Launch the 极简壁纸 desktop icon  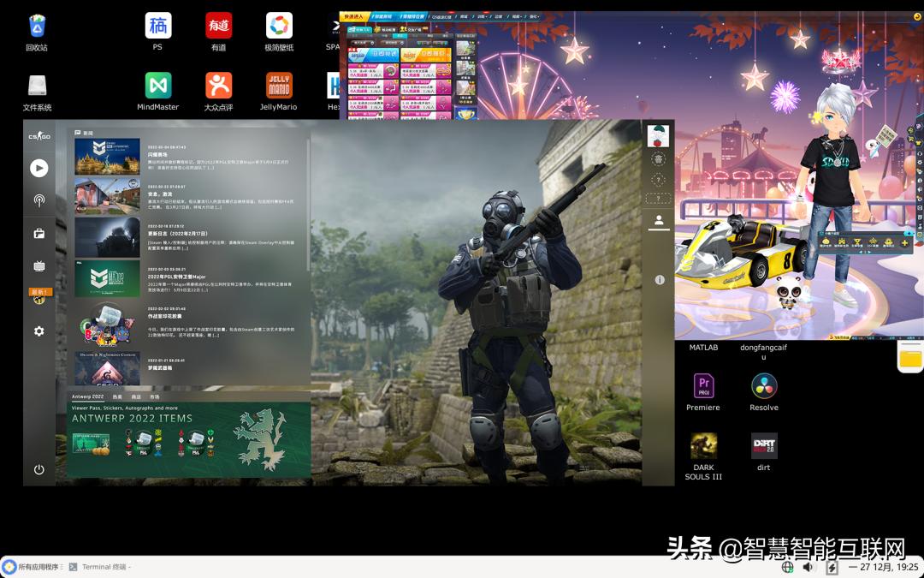[279, 32]
